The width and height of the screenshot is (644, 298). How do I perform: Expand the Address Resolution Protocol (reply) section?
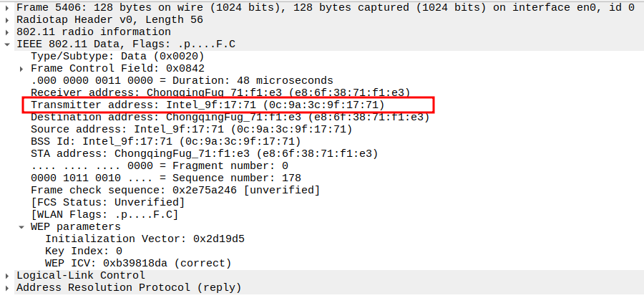[7, 288]
